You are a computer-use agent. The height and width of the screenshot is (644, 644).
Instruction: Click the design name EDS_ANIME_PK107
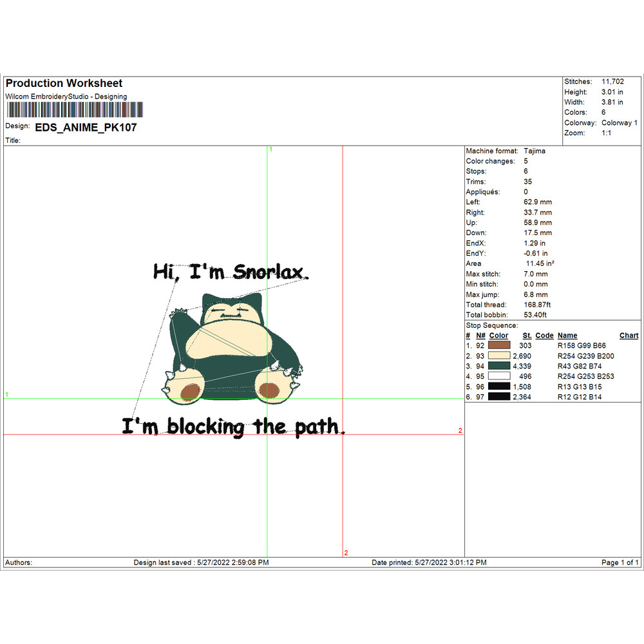[86, 128]
